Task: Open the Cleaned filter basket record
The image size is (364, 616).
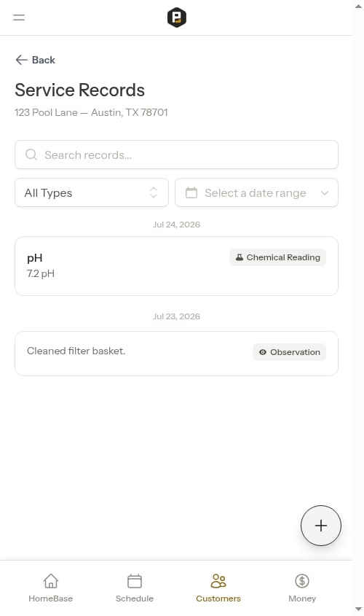Action: coord(176,354)
